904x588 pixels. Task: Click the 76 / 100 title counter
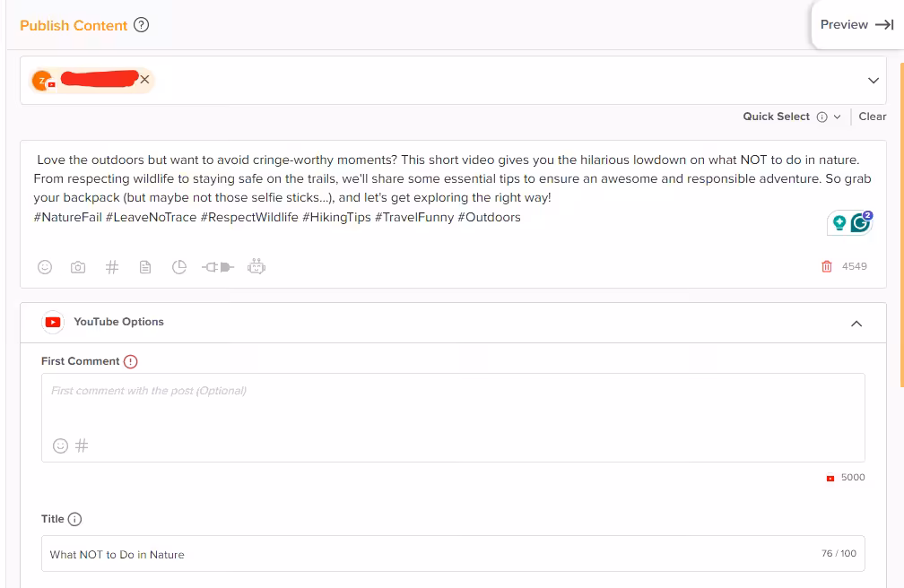(839, 553)
